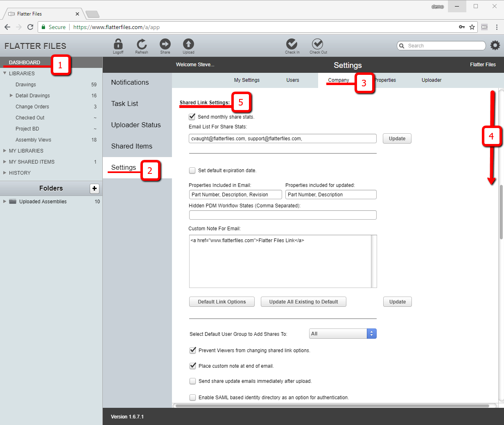Image resolution: width=504 pixels, height=425 pixels.
Task: Click the Share arrow icon
Action: pos(165,44)
